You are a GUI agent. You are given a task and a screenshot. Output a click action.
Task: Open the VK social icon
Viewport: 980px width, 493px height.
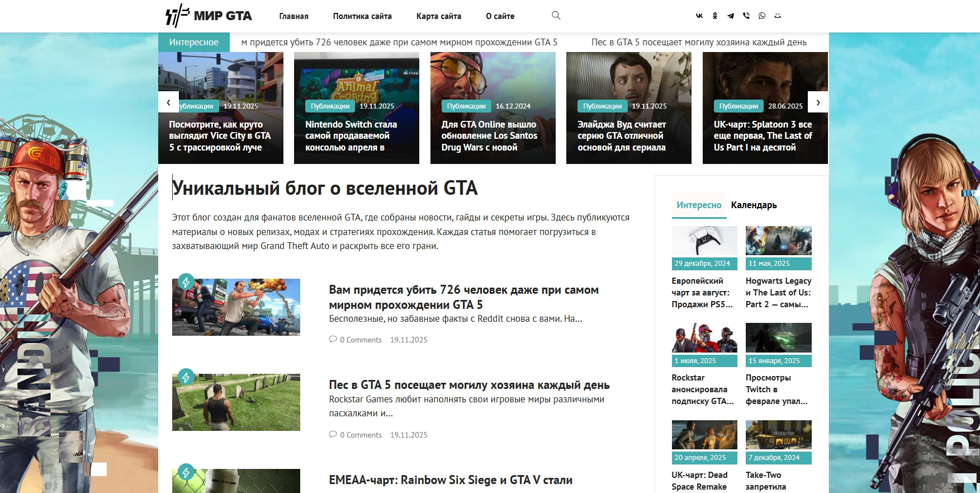(x=699, y=16)
